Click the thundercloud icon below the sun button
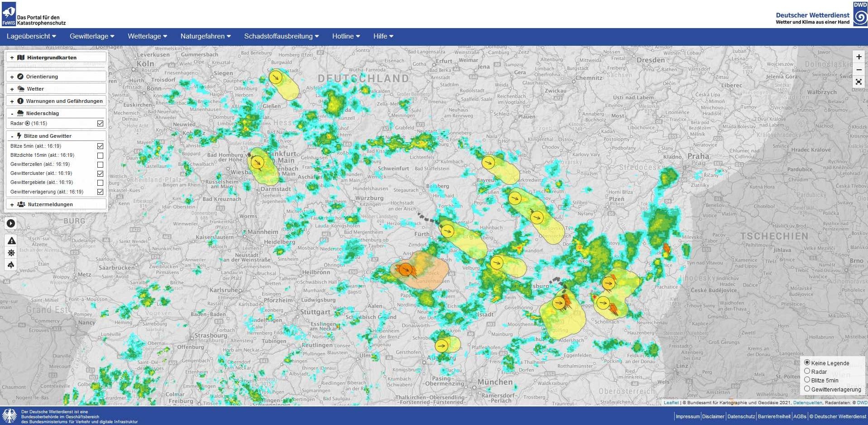This screenshot has height=425, width=868. (x=11, y=265)
